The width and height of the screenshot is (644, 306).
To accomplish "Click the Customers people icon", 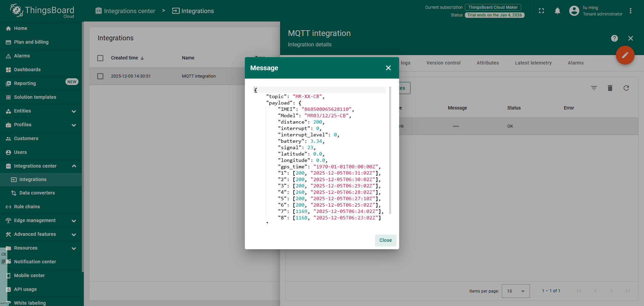I will [x=8, y=139].
